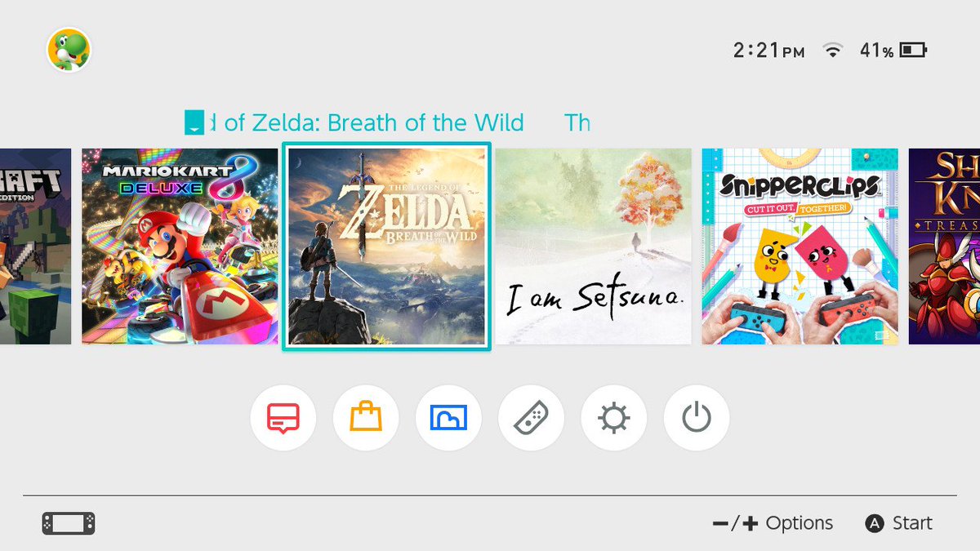This screenshot has width=980, height=551.
Task: Open the Album icon
Action: pos(448,418)
